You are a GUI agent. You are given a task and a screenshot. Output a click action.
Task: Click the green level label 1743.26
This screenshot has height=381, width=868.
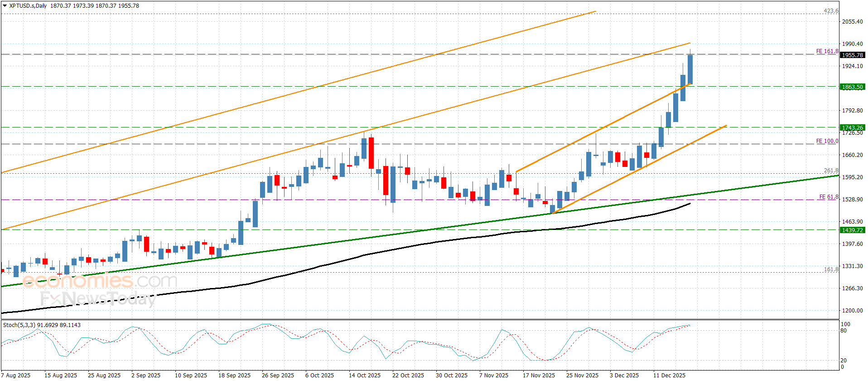point(853,127)
